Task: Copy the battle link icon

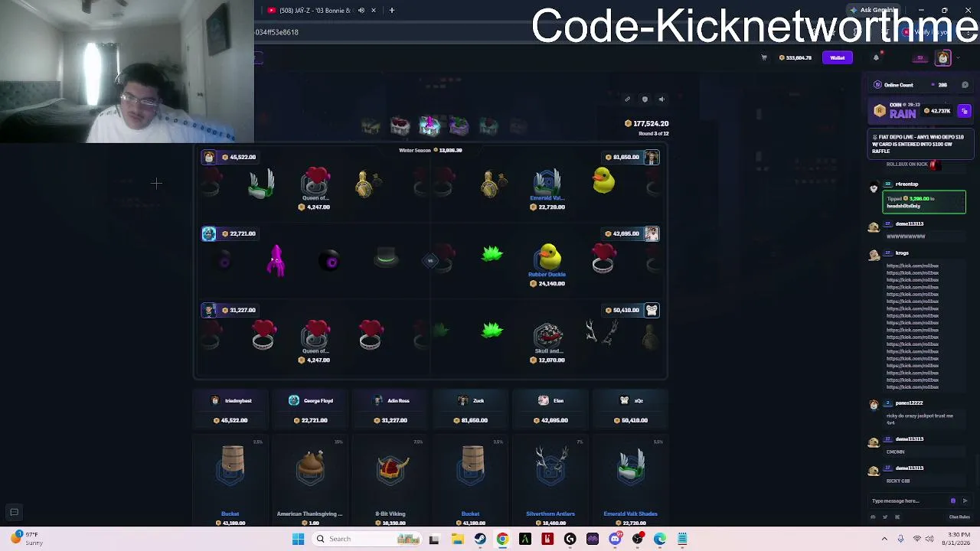Action: [627, 99]
